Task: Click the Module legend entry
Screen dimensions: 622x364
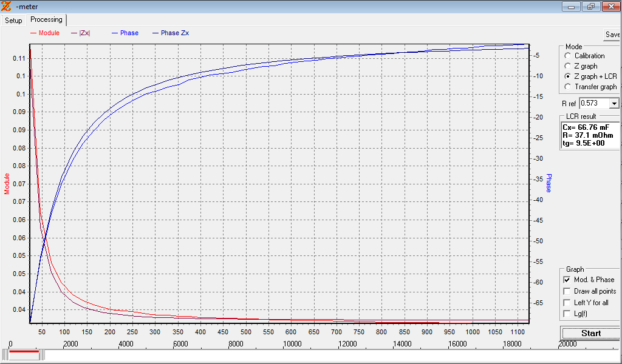Action: click(45, 33)
